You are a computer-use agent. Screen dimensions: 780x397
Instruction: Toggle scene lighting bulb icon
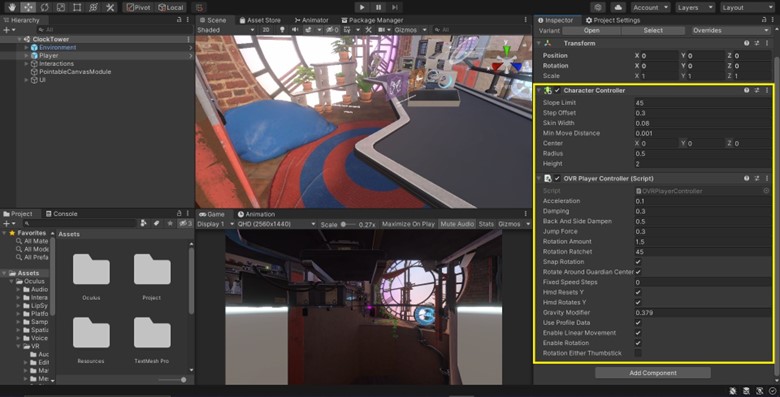pyautogui.click(x=282, y=30)
